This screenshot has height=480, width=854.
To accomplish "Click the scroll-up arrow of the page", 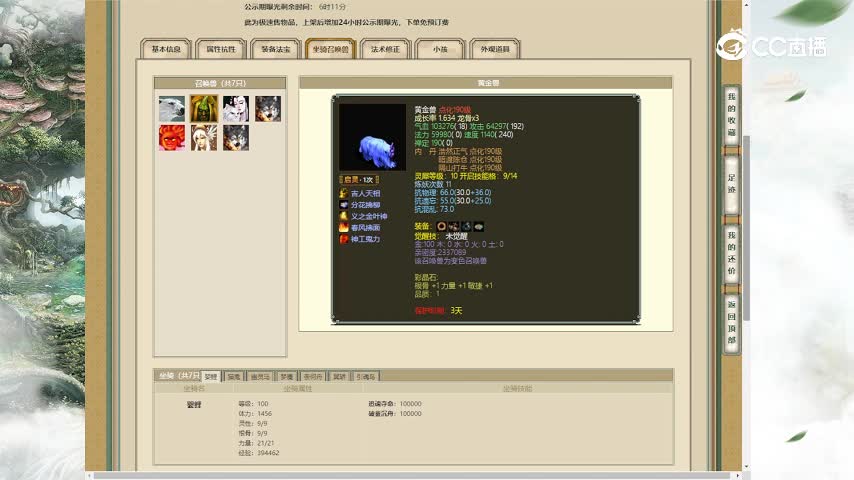I will 746,4.
